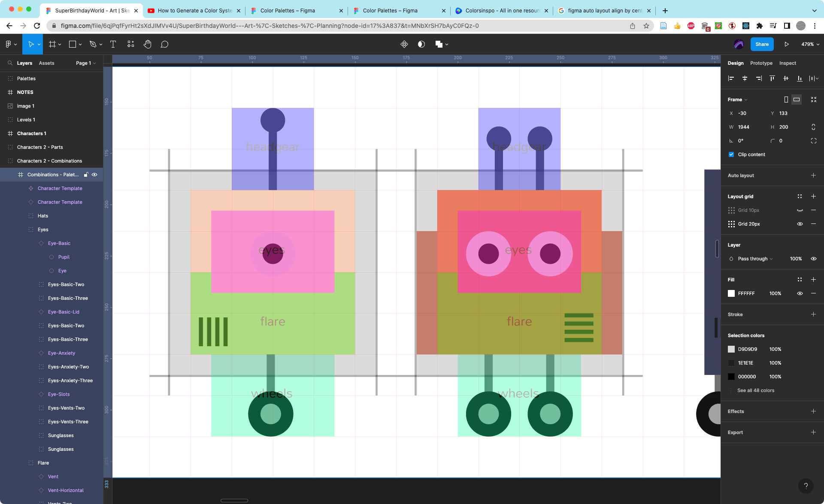824x504 pixels.
Task: Click See all 48 colors link
Action: [755, 390]
